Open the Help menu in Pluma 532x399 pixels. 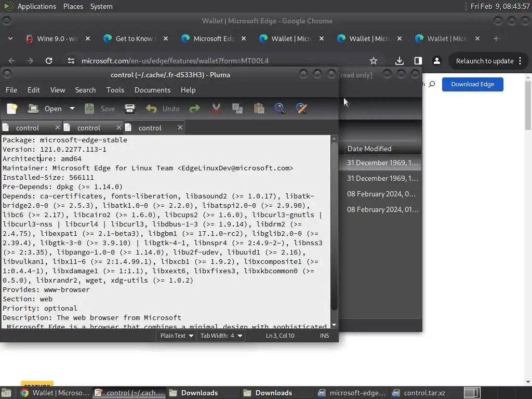pos(188,90)
